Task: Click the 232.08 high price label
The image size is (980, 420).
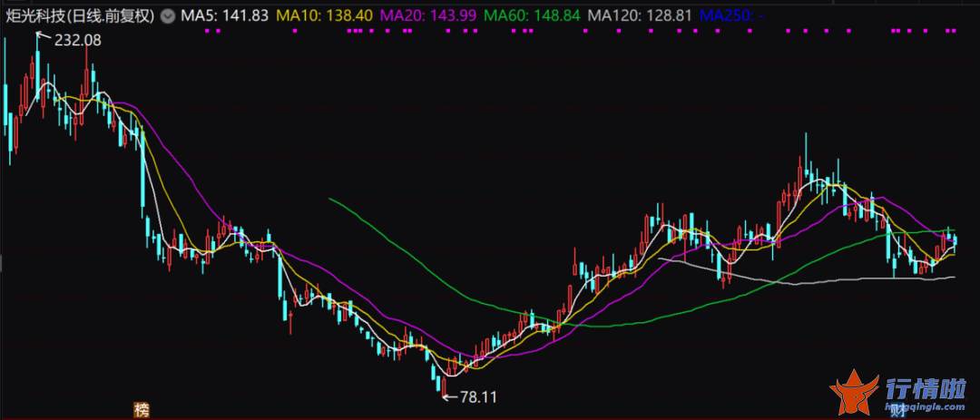Action: click(x=77, y=41)
